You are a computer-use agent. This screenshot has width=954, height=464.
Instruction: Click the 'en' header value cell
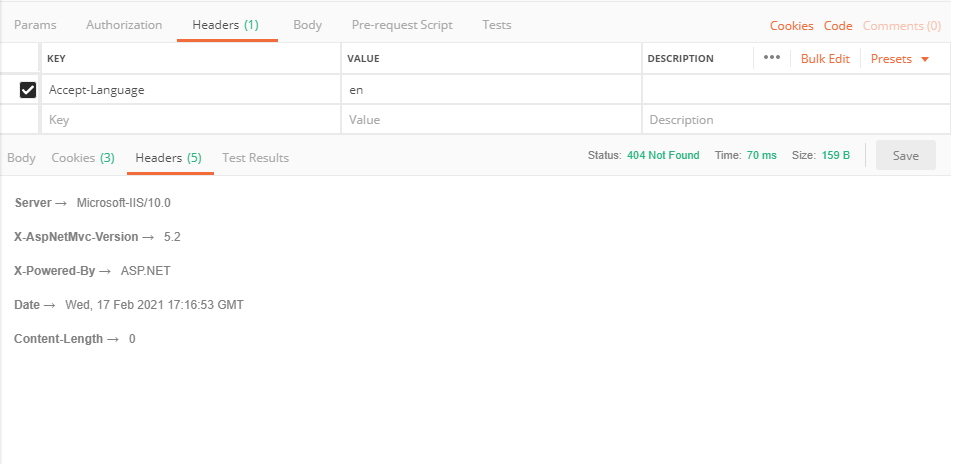490,90
